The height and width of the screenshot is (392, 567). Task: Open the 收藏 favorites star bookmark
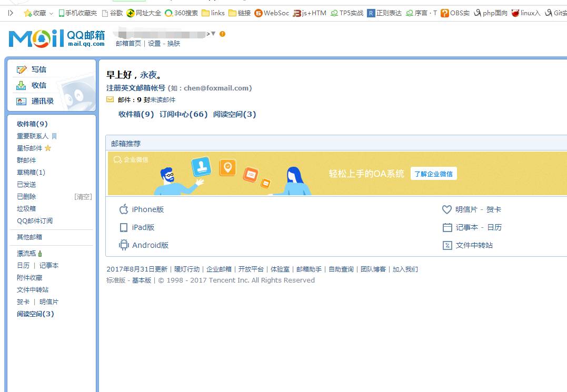[x=35, y=13]
